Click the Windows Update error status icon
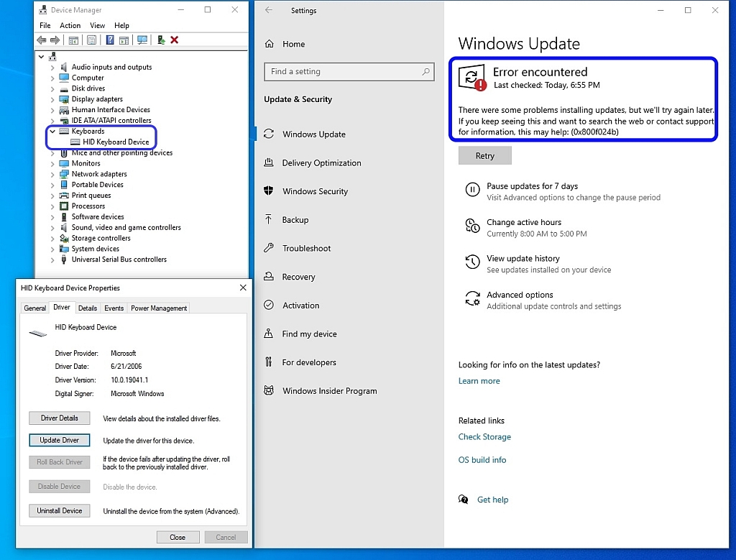This screenshot has width=736, height=560. coord(471,78)
